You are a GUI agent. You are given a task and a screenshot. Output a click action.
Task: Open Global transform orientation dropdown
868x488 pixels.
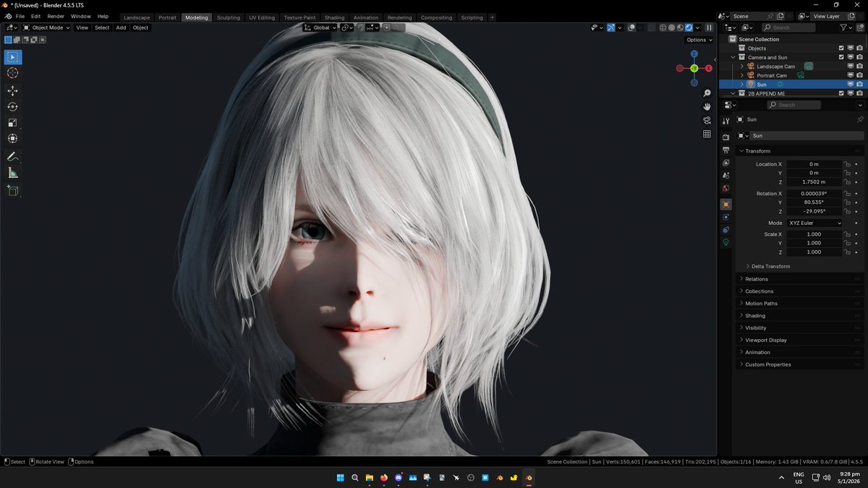pyautogui.click(x=320, y=27)
